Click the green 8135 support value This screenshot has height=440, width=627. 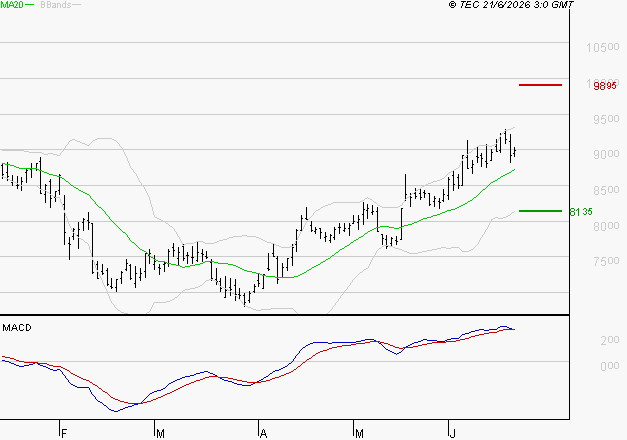pos(581,212)
